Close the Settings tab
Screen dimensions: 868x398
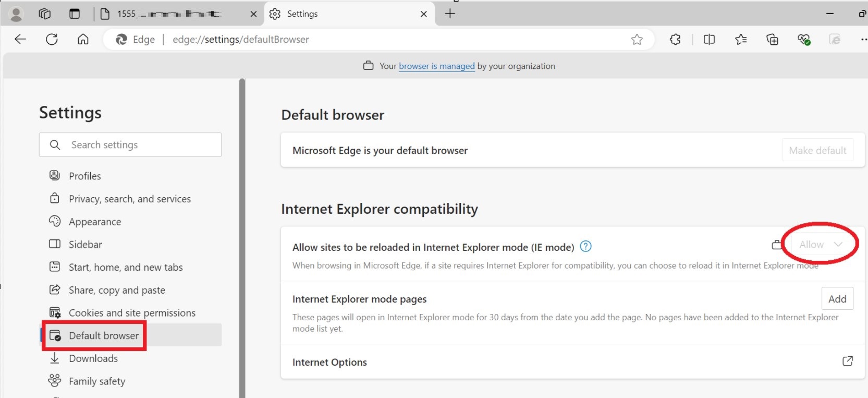(x=424, y=14)
